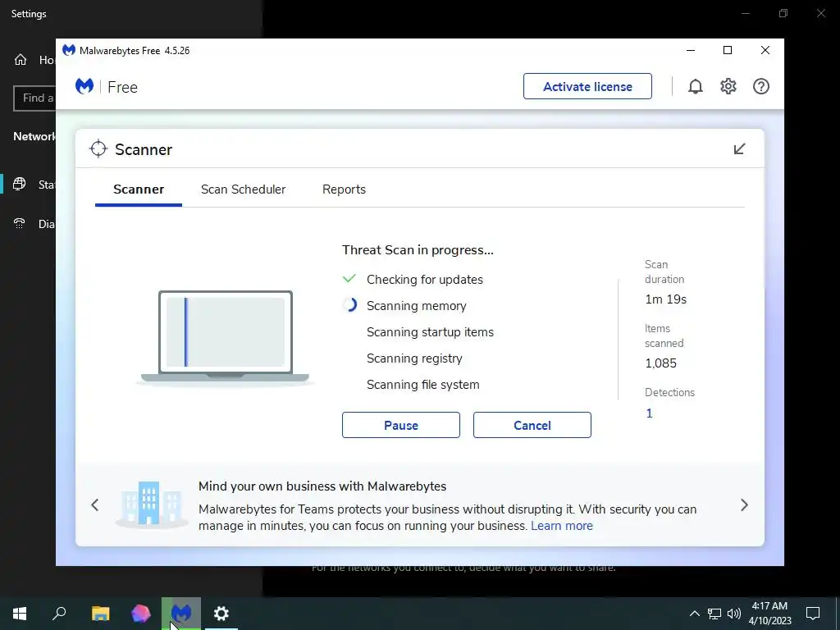Cancel the threat scan
The width and height of the screenshot is (840, 630).
(532, 425)
